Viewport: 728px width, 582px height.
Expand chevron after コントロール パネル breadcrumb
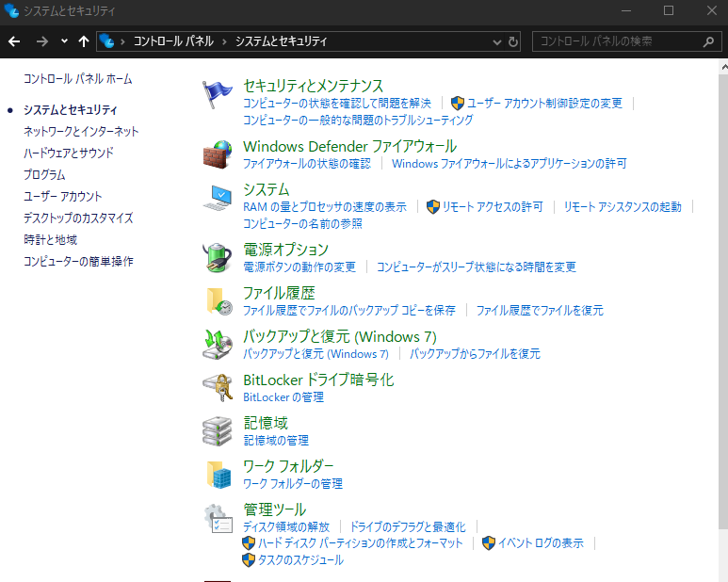click(x=224, y=41)
